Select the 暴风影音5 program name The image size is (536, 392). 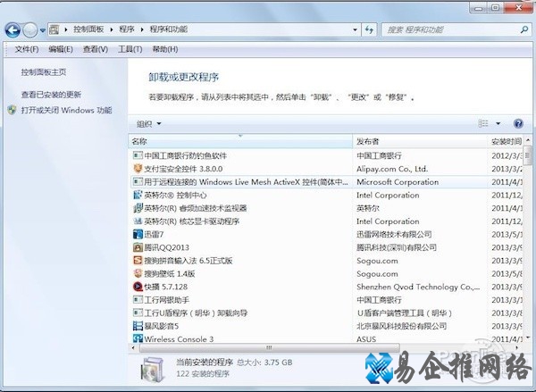[162, 326]
